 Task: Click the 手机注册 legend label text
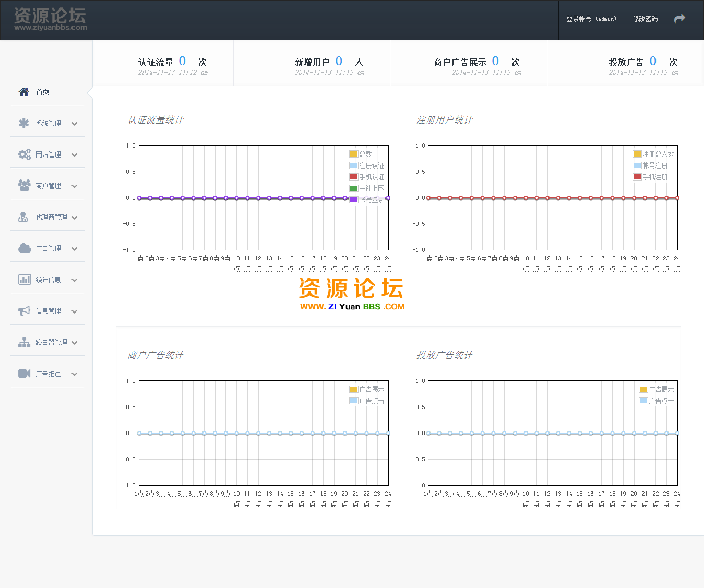pos(655,177)
